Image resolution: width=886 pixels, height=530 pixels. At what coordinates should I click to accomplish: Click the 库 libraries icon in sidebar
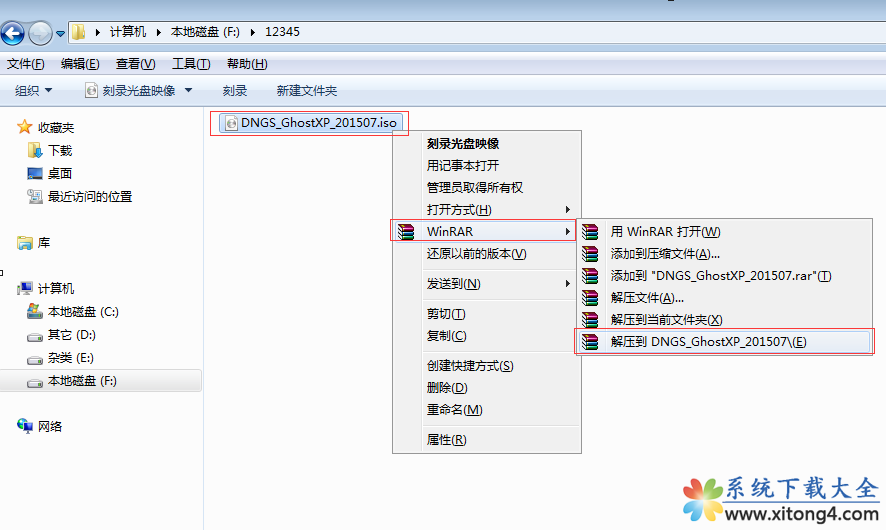click(x=25, y=243)
